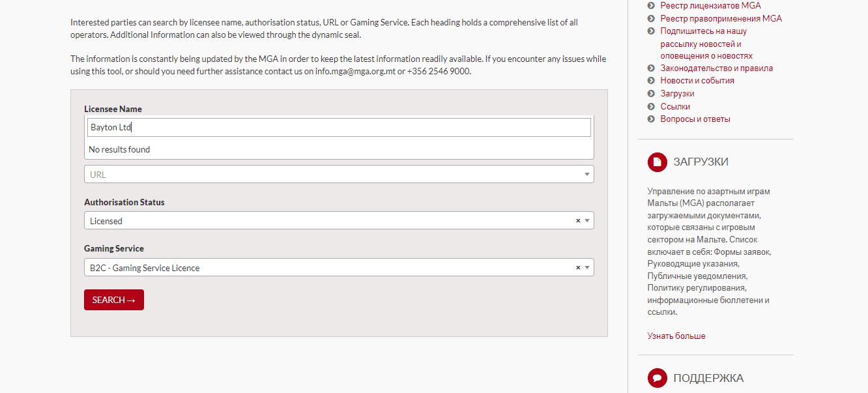Click the Узнать больше link

[676, 336]
